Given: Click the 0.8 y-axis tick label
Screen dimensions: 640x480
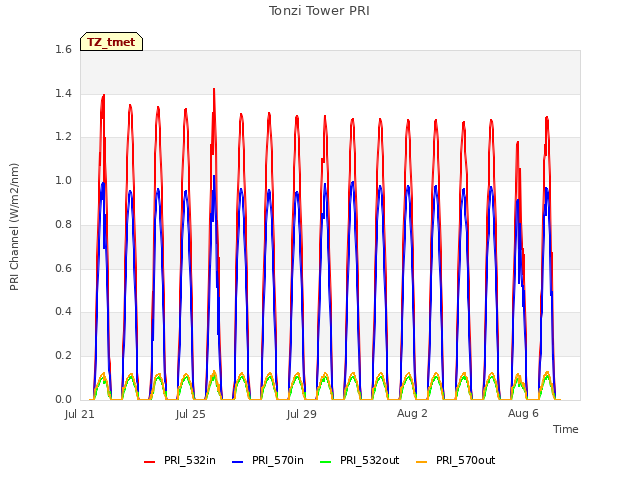Looking at the screenshot, I should [63, 224].
